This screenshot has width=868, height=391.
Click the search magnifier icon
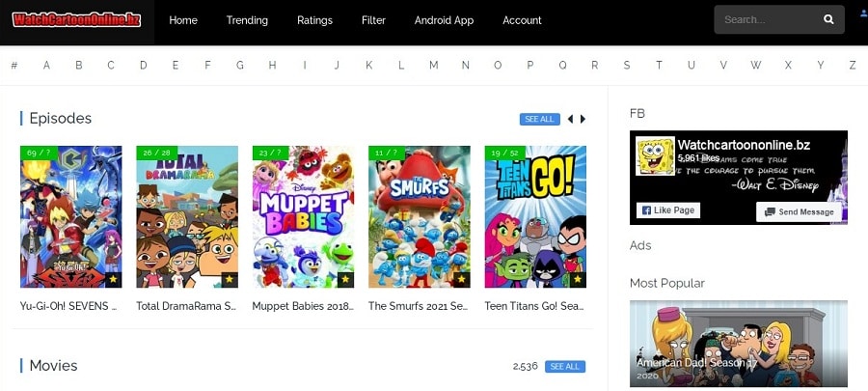click(x=828, y=19)
